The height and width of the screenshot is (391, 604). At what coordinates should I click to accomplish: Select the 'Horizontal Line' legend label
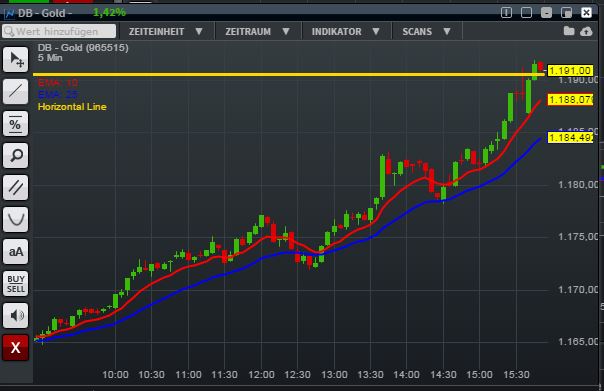point(72,107)
